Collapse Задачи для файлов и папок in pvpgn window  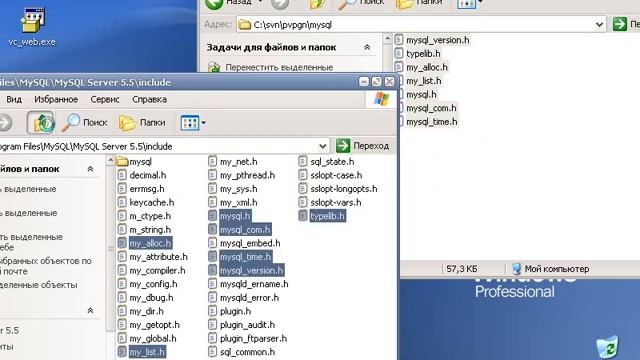point(367,47)
